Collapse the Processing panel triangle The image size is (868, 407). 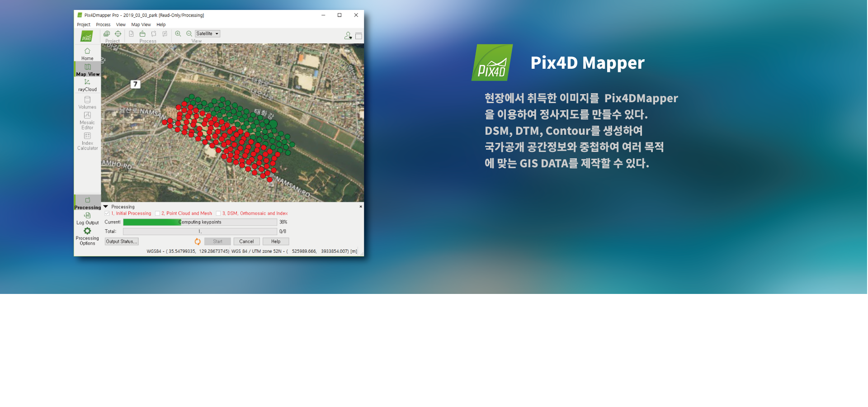pyautogui.click(x=106, y=207)
